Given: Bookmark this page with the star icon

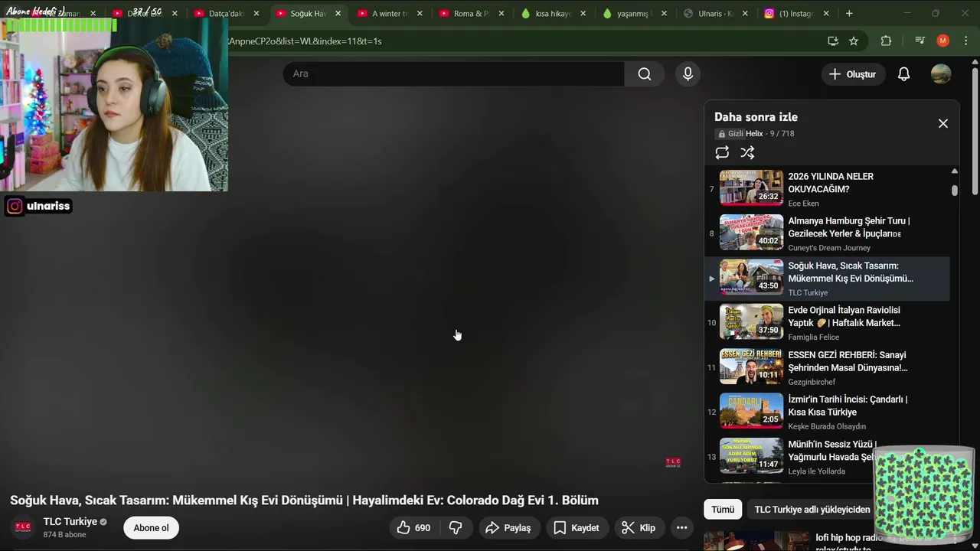Looking at the screenshot, I should click(x=854, y=41).
